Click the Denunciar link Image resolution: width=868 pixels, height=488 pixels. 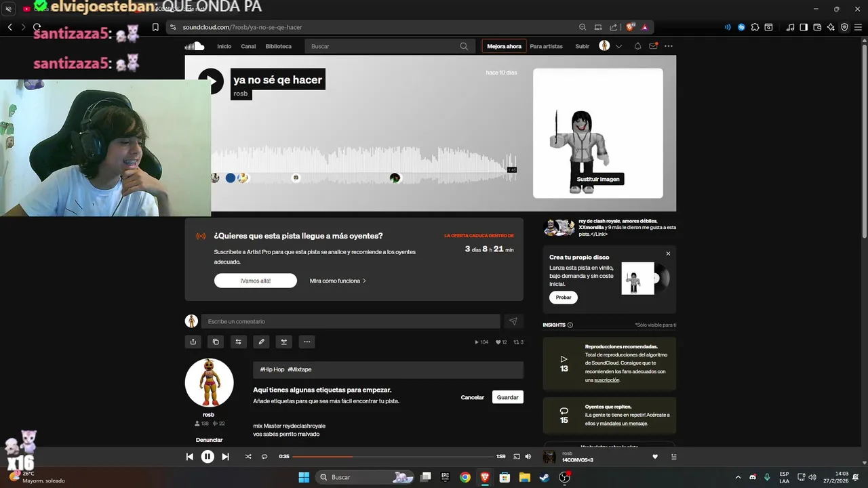click(209, 440)
